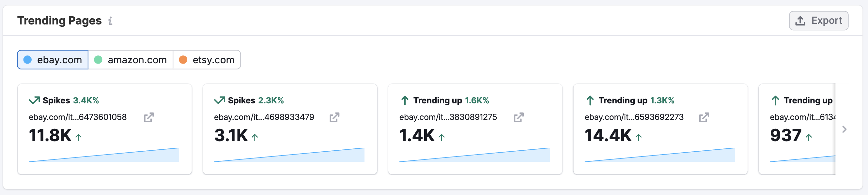Image resolution: width=868 pixels, height=195 pixels.
Task: Open the external link for ebay.com/it...6593692273
Action: coord(704,117)
